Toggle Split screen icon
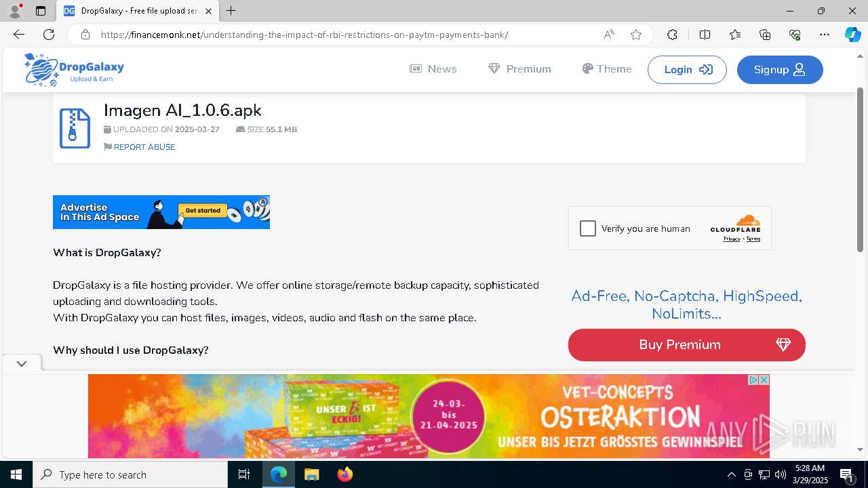This screenshot has height=488, width=868. [705, 35]
